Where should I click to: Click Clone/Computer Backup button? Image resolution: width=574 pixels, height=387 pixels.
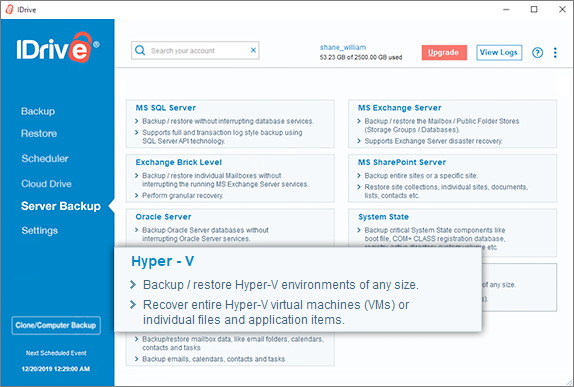pos(56,325)
